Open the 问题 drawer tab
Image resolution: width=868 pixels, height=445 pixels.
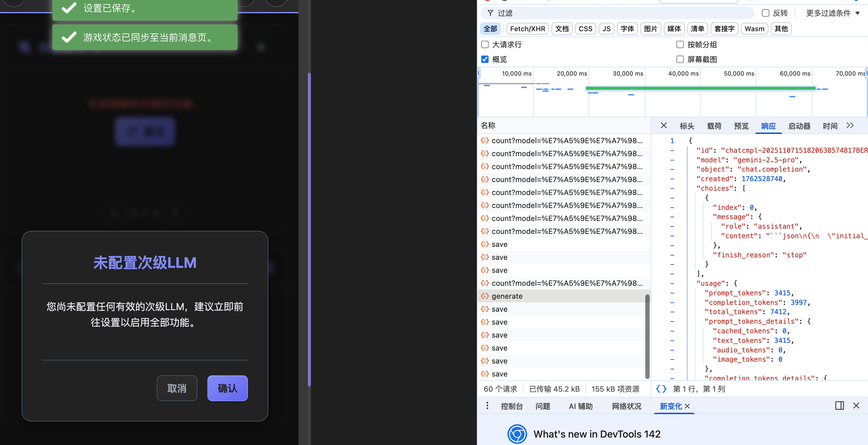(543, 406)
